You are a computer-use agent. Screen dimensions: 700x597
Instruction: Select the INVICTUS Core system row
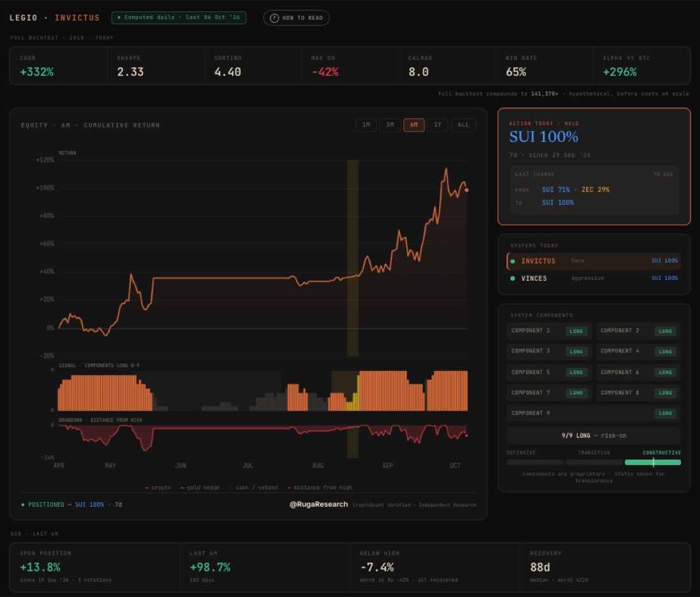[594, 261]
